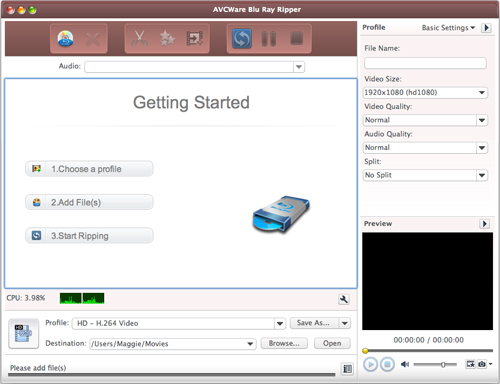The width and height of the screenshot is (500, 384).
Task: Start ripping with the blue convert icon
Action: pyautogui.click(x=242, y=39)
